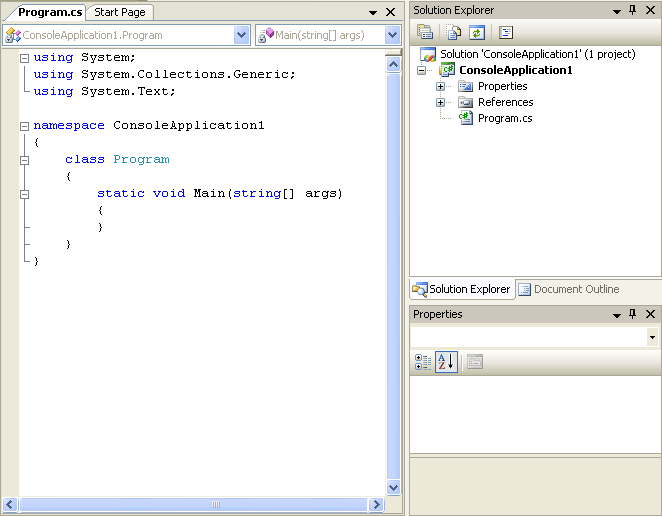Click the editor horizontal scrollbar left arrow
The width and height of the screenshot is (662, 516).
point(10,504)
